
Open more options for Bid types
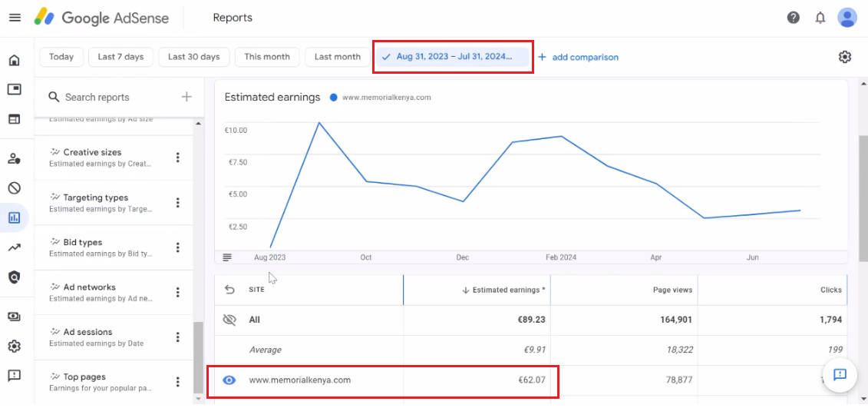[x=178, y=247]
